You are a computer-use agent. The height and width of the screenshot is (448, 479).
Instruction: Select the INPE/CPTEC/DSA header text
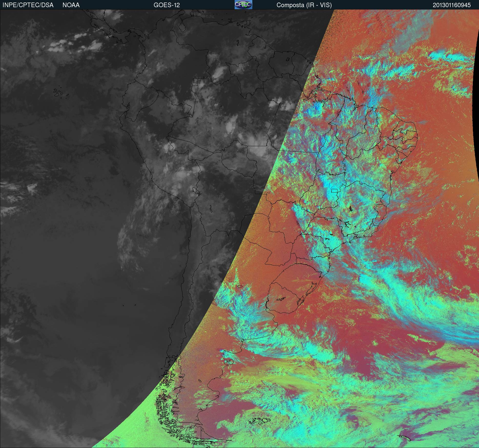pyautogui.click(x=28, y=5)
